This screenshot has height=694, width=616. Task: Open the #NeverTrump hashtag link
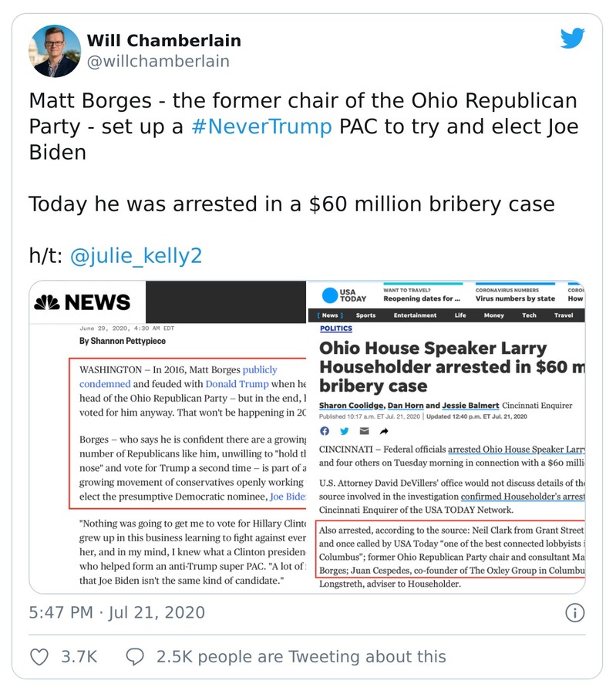261,126
